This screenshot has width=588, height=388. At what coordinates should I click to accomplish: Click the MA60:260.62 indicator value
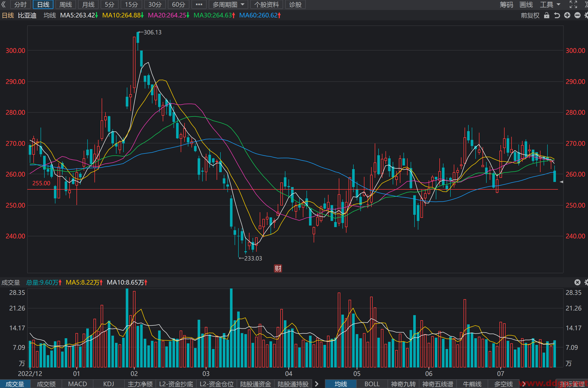(x=260, y=15)
